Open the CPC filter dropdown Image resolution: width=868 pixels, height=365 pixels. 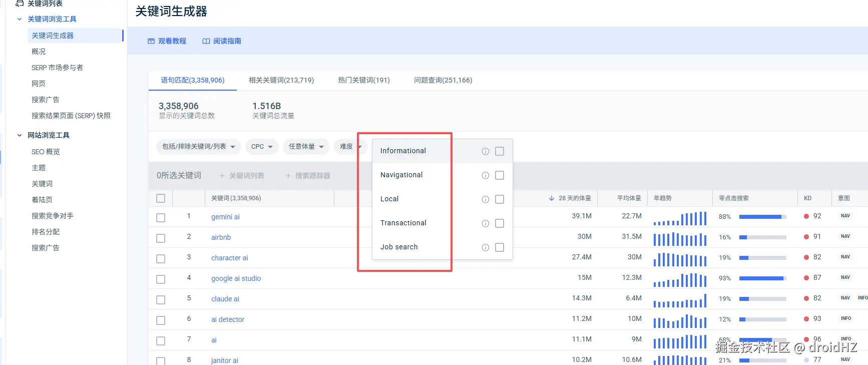(x=262, y=147)
